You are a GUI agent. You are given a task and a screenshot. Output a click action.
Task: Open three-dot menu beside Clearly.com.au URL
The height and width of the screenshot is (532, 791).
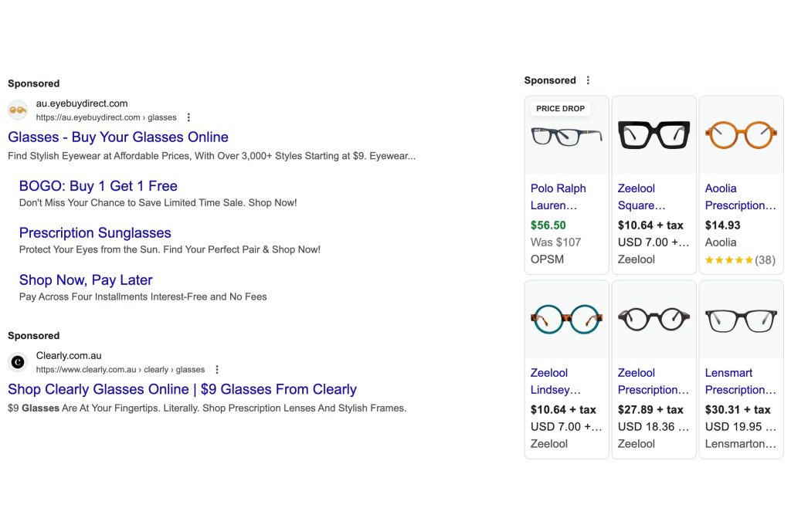[217, 370]
